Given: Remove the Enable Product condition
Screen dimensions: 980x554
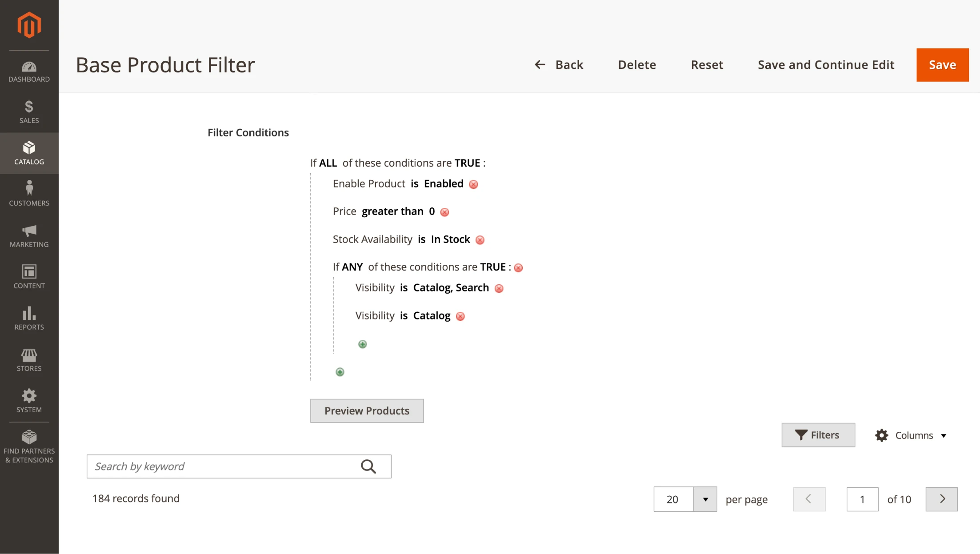Looking at the screenshot, I should click(x=473, y=184).
